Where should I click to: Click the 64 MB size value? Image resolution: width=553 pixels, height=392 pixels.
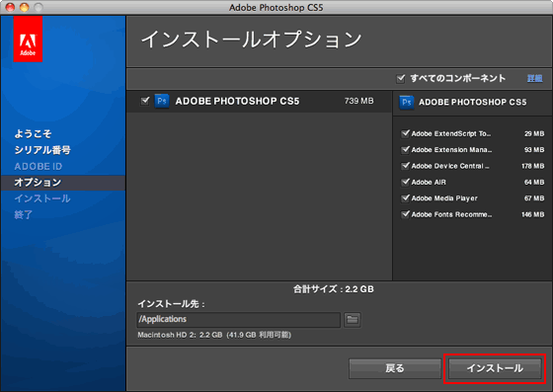pyautogui.click(x=534, y=183)
